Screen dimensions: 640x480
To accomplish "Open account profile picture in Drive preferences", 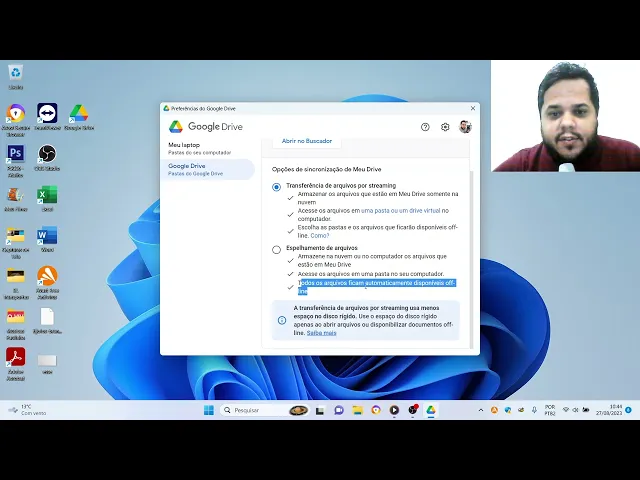I will (465, 127).
